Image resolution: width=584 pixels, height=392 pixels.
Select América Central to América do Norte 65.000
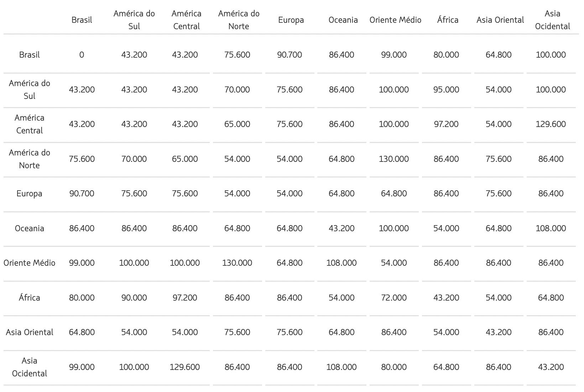[x=237, y=124]
